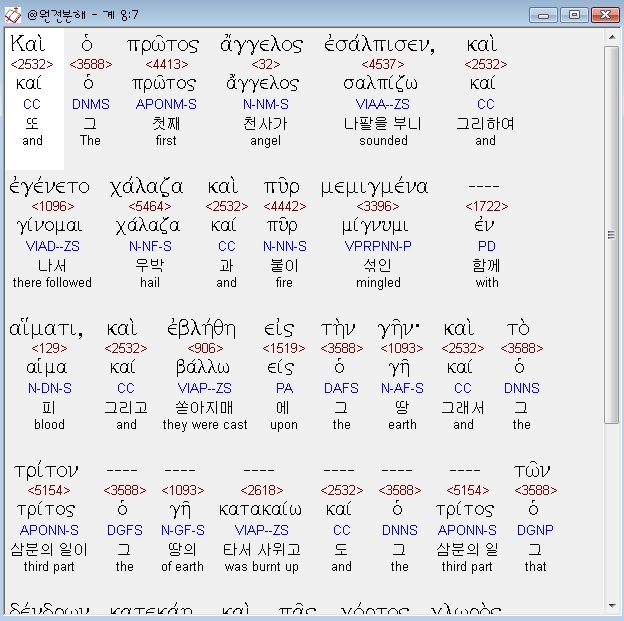Click Strong's number <1519>
Viewport: 624px width, 621px height.
[284, 348]
